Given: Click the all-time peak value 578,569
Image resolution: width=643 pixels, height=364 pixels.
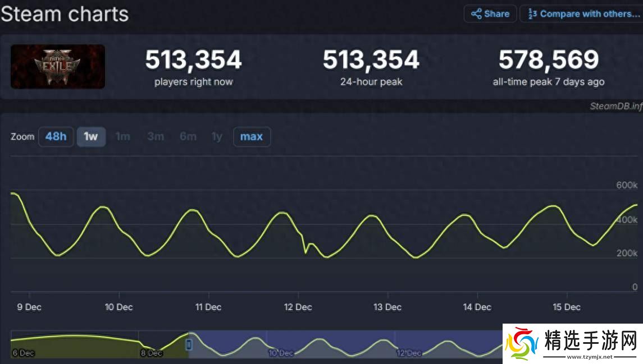Looking at the screenshot, I should pos(548,60).
